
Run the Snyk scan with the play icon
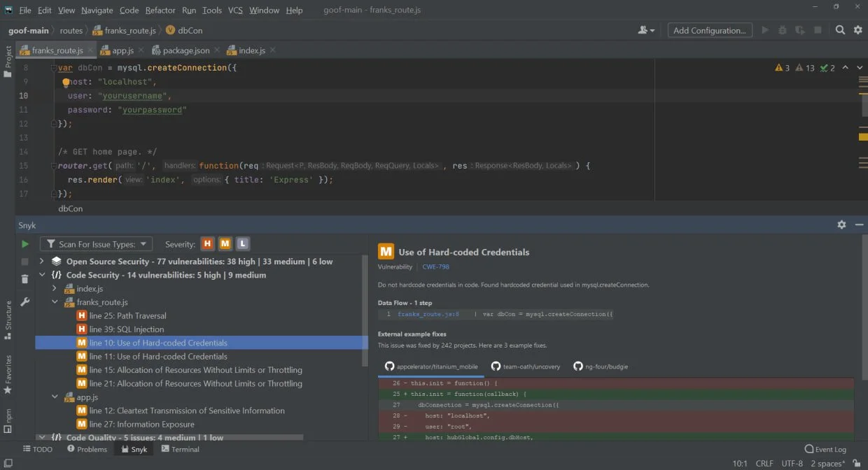pos(25,244)
